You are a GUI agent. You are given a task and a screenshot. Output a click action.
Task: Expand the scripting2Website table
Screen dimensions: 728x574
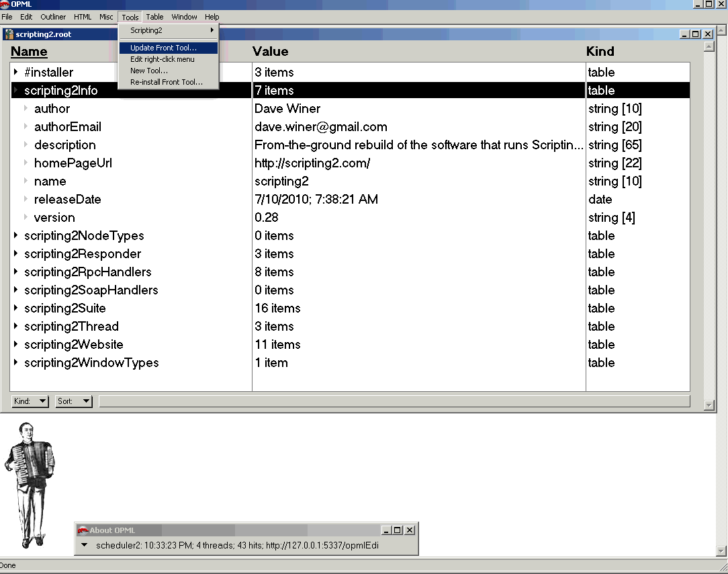[16, 345]
